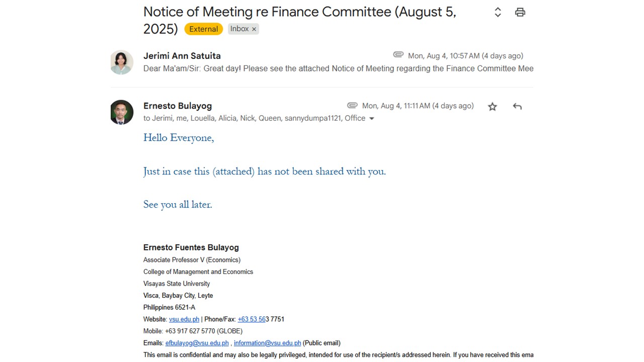
Task: Open Jerimi Ann Satuita's profile picture
Action: [x=122, y=62]
